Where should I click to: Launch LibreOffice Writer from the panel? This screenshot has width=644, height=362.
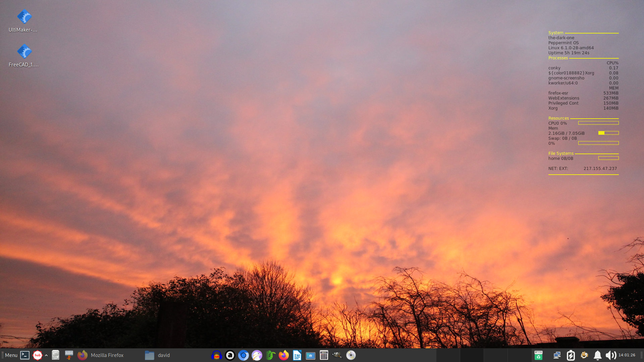pyautogui.click(x=297, y=355)
